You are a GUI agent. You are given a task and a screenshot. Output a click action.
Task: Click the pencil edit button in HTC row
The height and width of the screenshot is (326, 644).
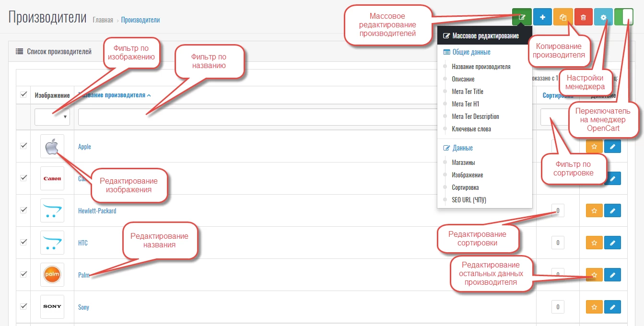point(612,243)
